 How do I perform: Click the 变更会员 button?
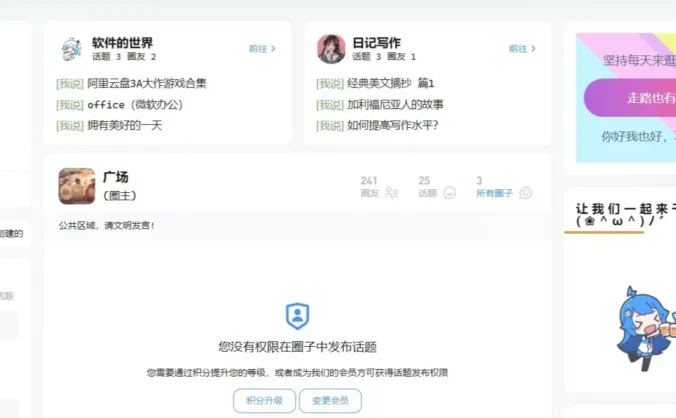pos(330,400)
